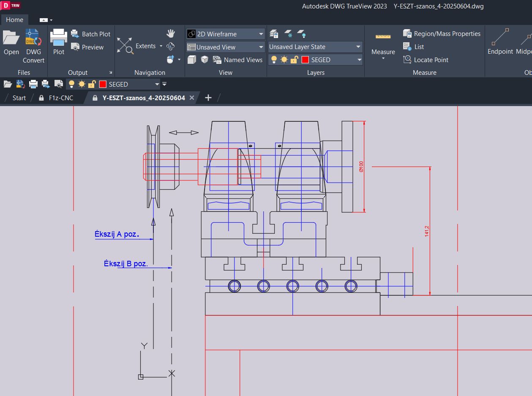Select the Home ribbon tab
This screenshot has width=532, height=396.
coord(15,20)
